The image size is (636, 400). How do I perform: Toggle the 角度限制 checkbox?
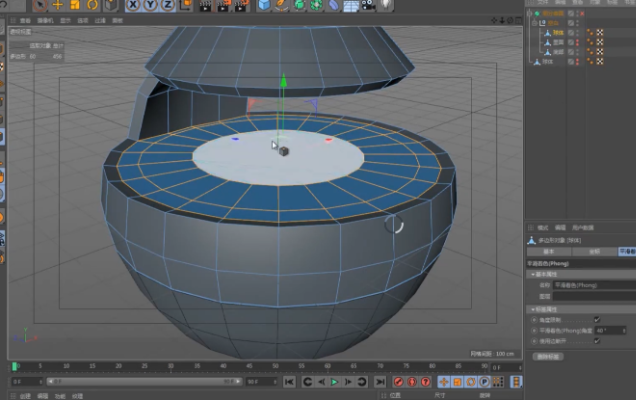pos(597,320)
